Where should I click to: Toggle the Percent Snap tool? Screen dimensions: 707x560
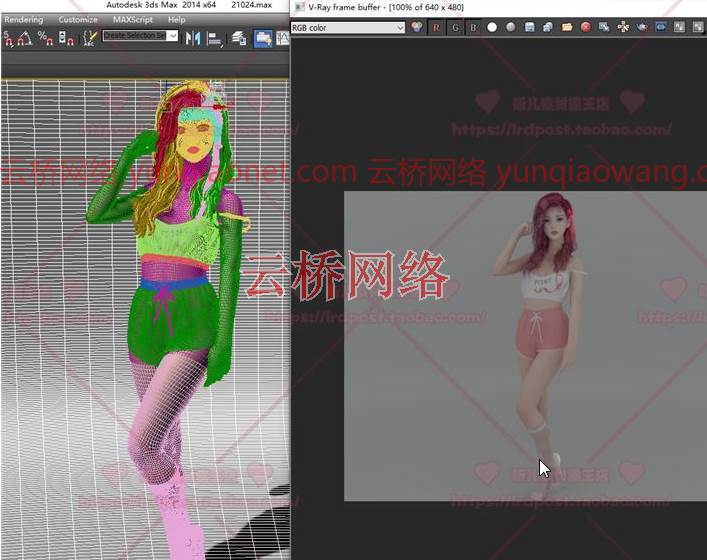point(45,39)
